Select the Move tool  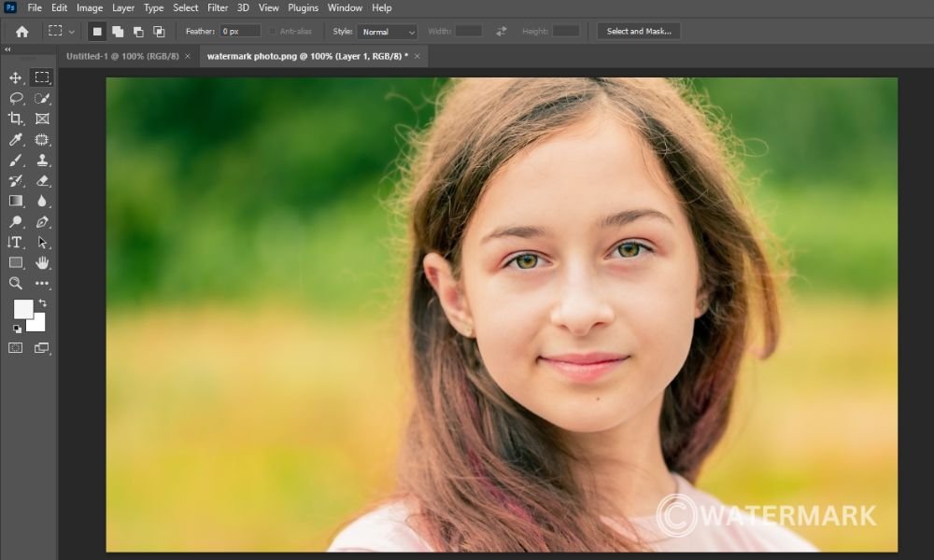point(16,78)
